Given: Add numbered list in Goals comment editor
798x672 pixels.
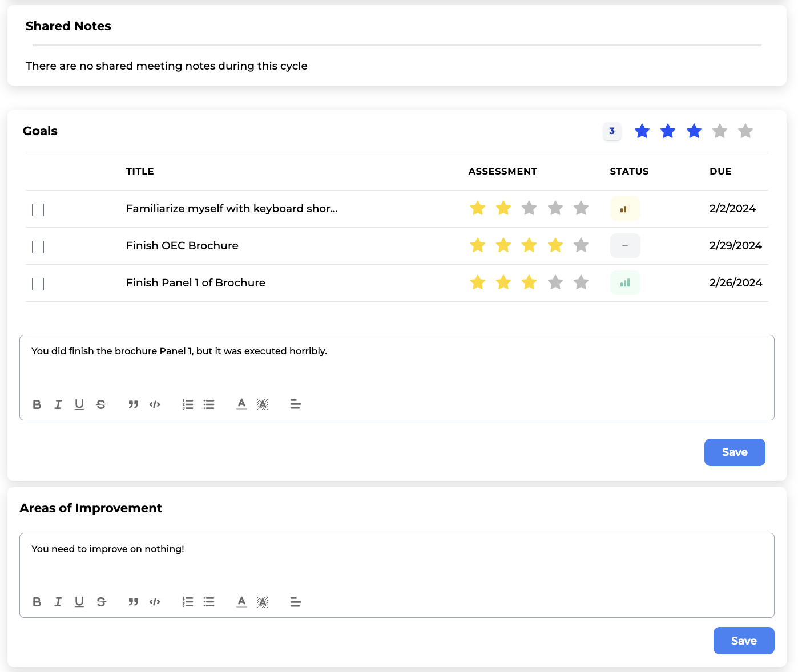Looking at the screenshot, I should point(188,404).
